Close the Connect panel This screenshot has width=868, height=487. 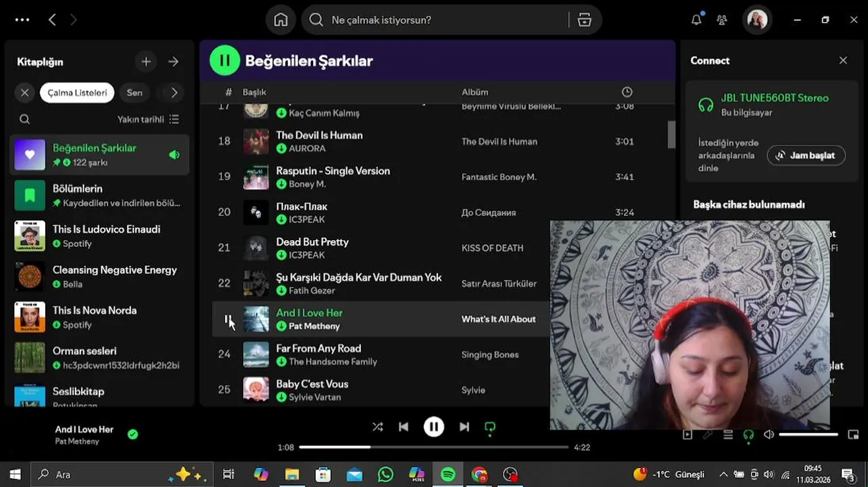843,60
